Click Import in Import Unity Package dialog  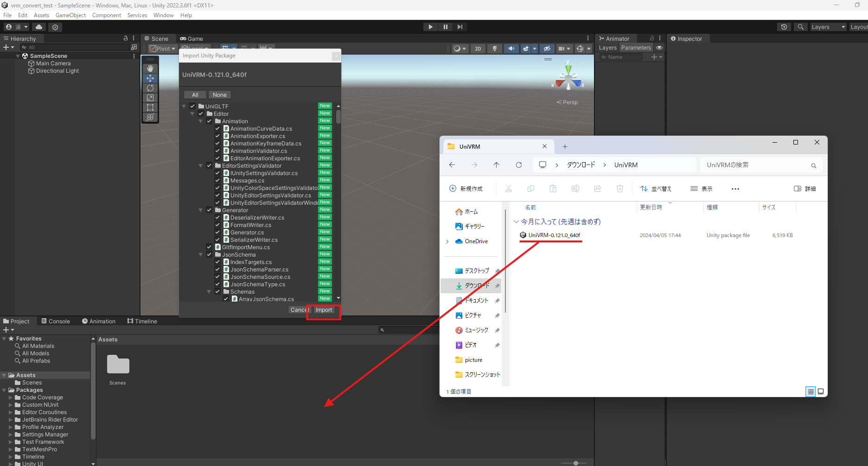324,310
